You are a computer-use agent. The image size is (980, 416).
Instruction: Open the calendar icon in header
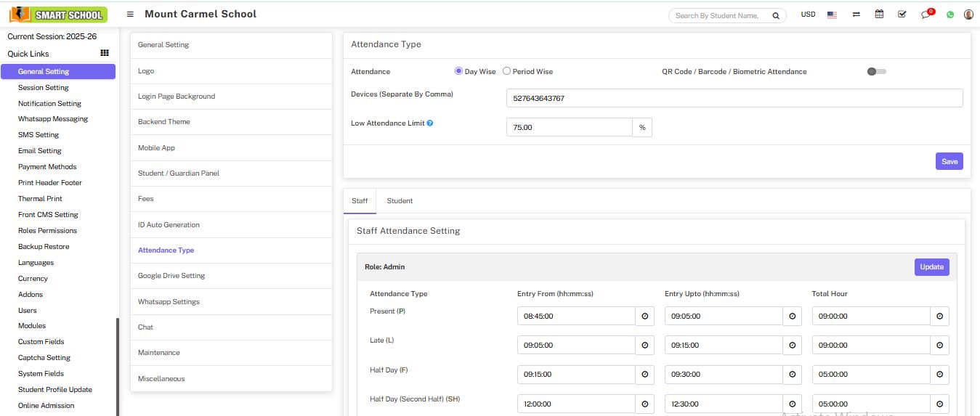879,15
